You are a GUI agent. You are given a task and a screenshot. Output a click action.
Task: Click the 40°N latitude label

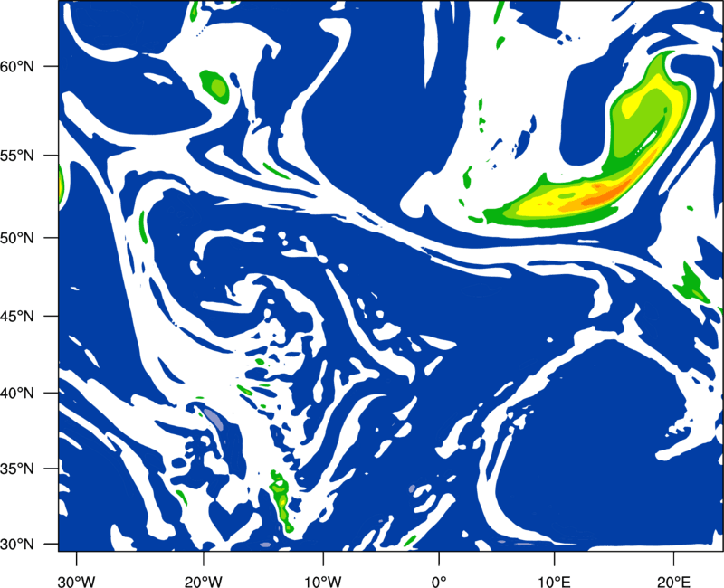click(17, 393)
